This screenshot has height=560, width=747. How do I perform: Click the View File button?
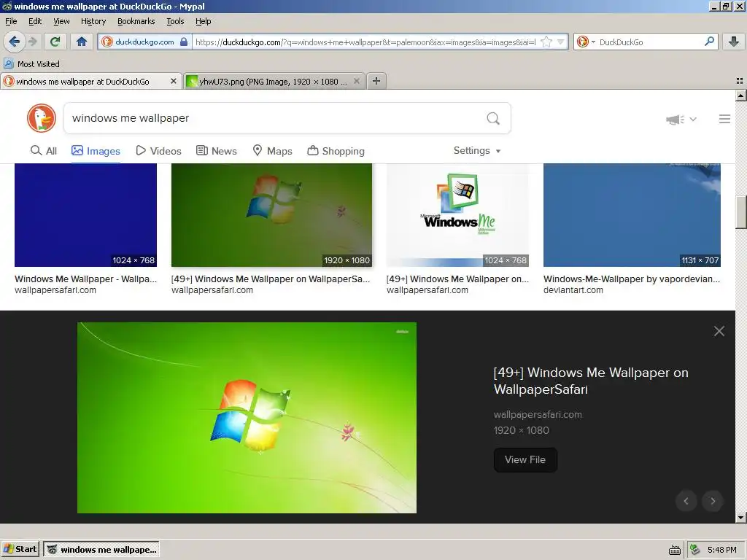pyautogui.click(x=525, y=459)
